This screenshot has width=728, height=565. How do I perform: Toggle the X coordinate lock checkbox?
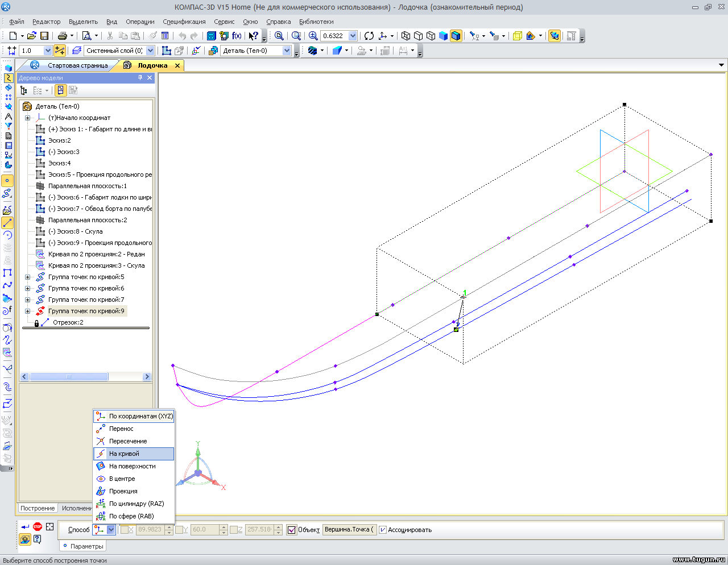124,530
